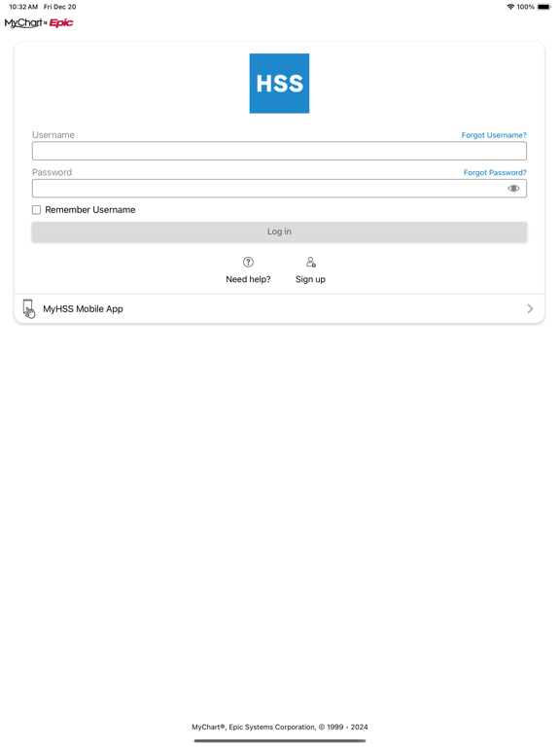Show password using the eye icon

(513, 188)
